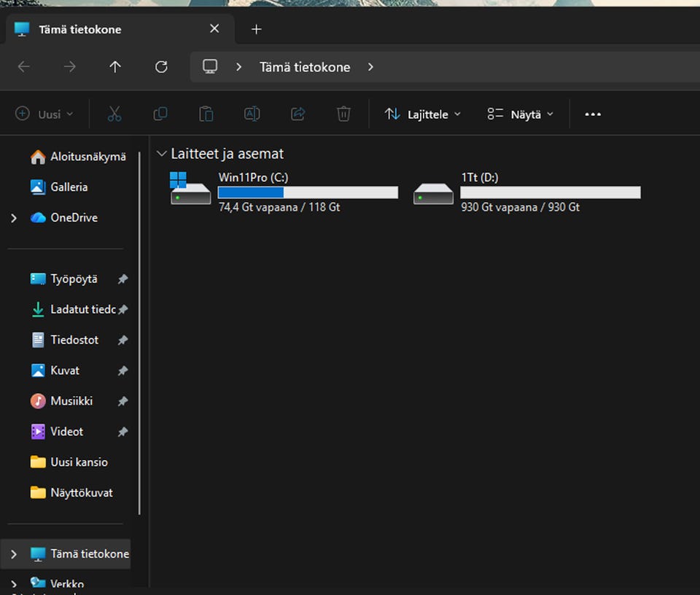Click the Paste clipboard icon
Screen dimensions: 700x595
(206, 114)
